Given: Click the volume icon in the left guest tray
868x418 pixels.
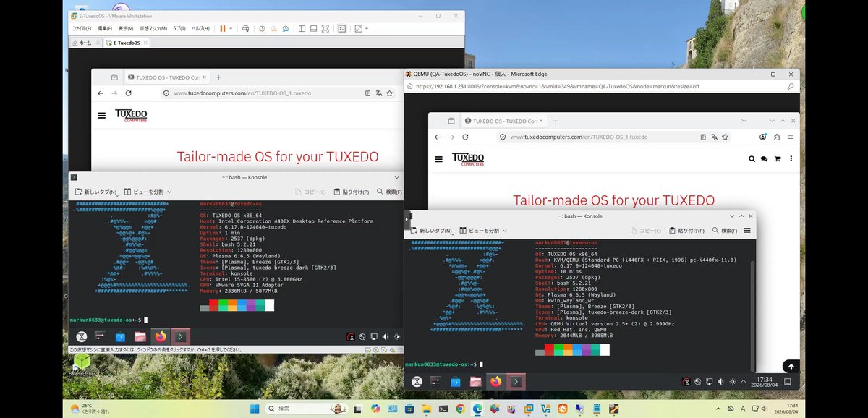Looking at the screenshot, I should [386, 336].
